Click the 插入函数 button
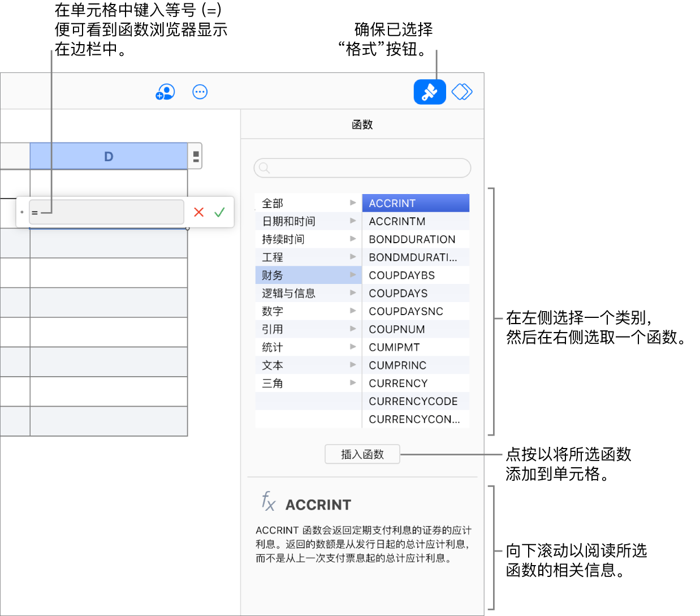This screenshot has height=616, width=700. 362,454
